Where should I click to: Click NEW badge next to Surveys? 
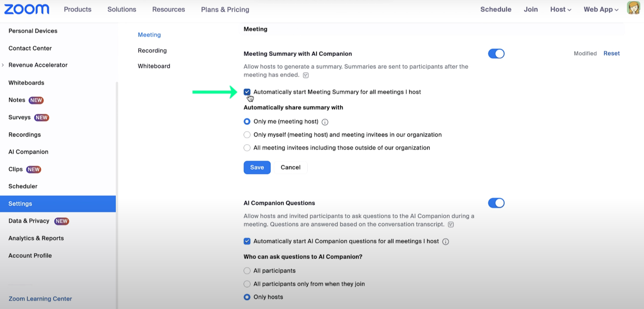click(x=41, y=117)
